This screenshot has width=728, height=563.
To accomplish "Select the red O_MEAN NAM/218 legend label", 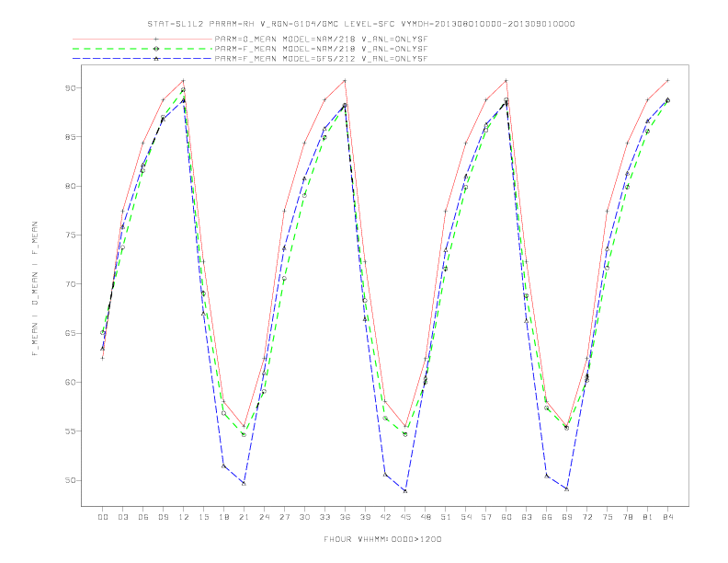I will pyautogui.click(x=321, y=39).
